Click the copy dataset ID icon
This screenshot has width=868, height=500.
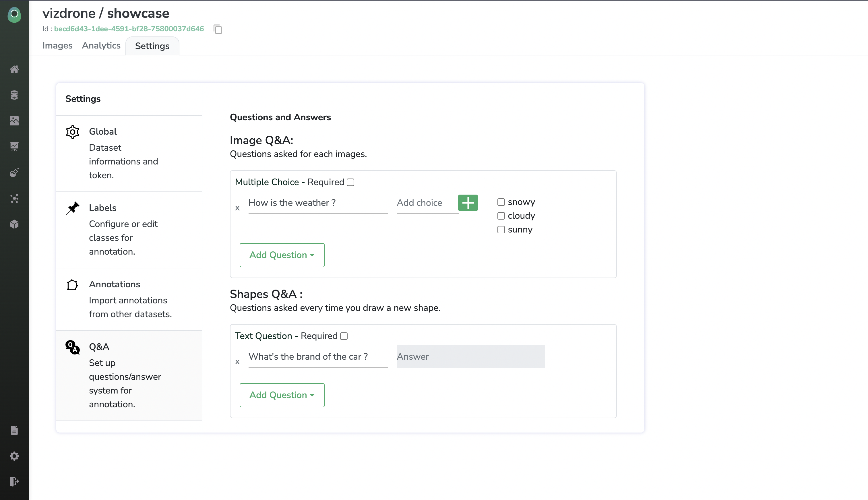(x=218, y=29)
